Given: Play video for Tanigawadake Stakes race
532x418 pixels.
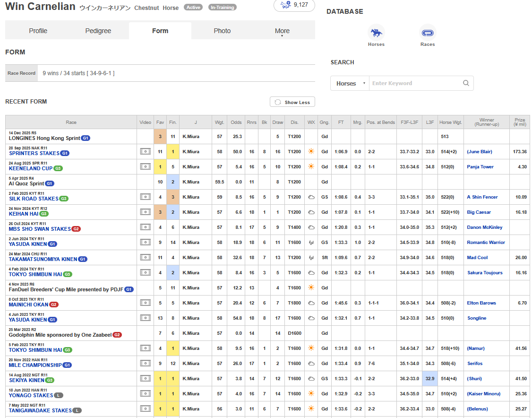Looking at the screenshot, I should point(145,409).
